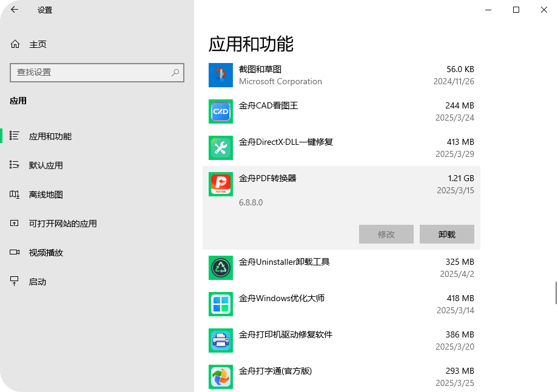Click the 金舟打印机驱动修复软件 printer icon

221,341
